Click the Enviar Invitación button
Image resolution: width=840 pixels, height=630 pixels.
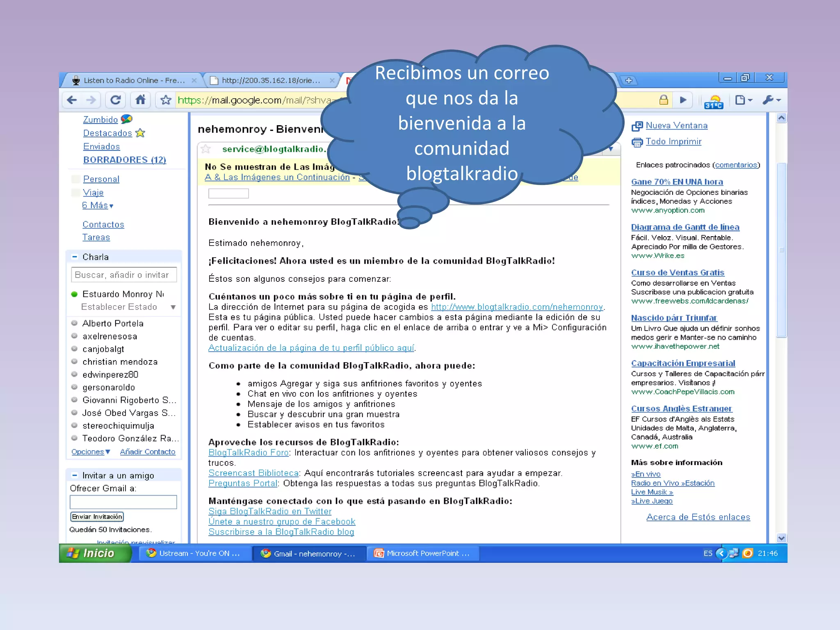click(x=97, y=516)
